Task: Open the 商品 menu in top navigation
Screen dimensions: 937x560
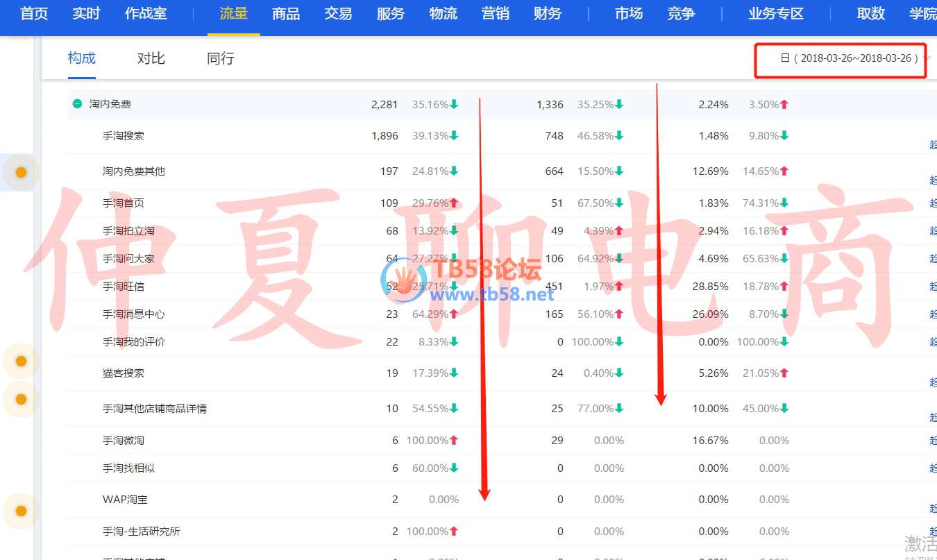Action: (286, 13)
